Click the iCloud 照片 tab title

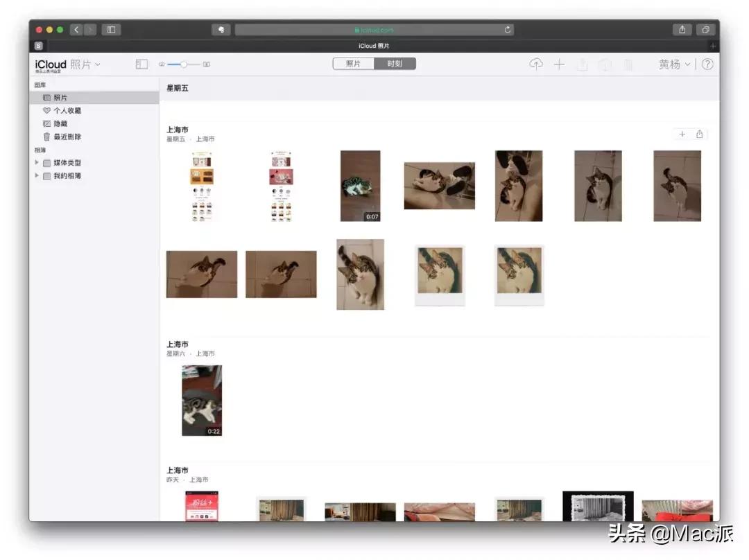374,46
